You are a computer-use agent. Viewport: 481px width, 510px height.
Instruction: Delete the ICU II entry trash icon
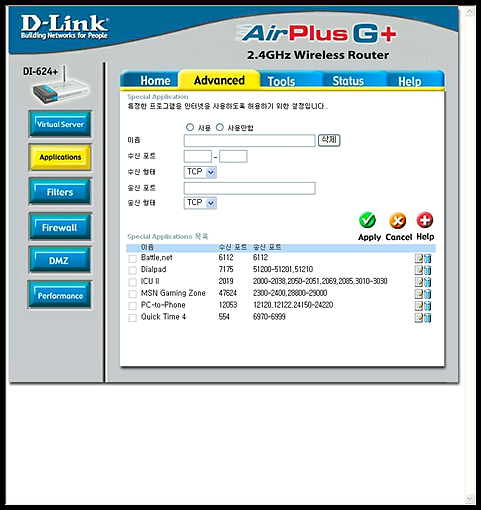point(427,282)
